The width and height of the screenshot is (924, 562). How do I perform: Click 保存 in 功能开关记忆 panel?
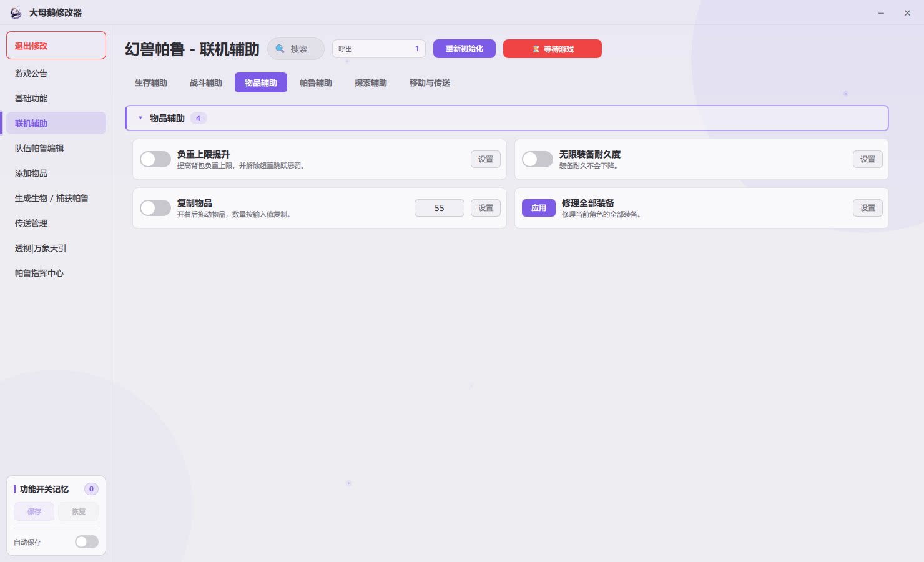point(34,511)
